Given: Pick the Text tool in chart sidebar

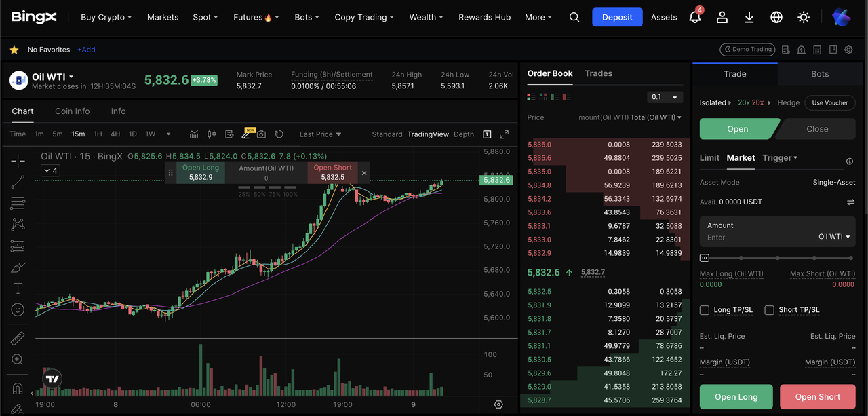Looking at the screenshot, I should 18,288.
